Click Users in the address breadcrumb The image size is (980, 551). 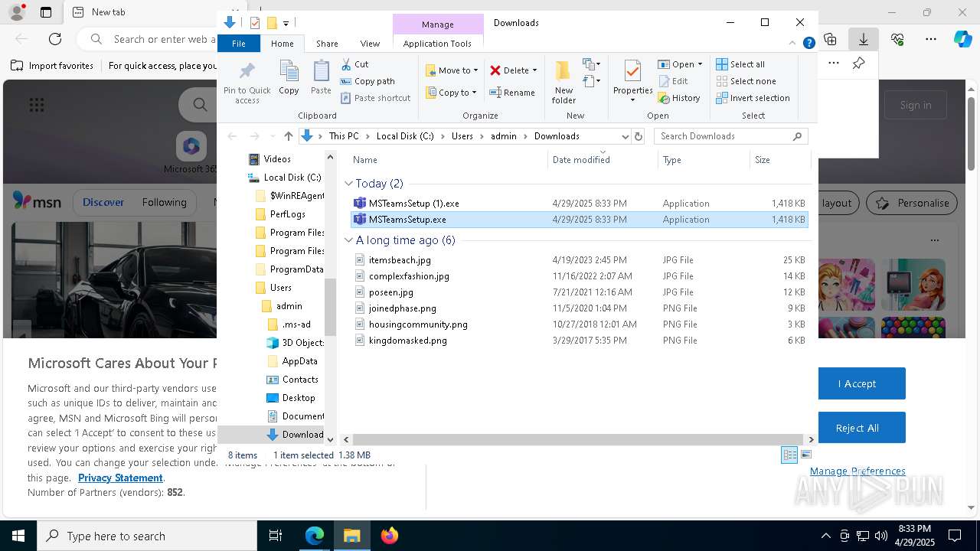(x=462, y=136)
